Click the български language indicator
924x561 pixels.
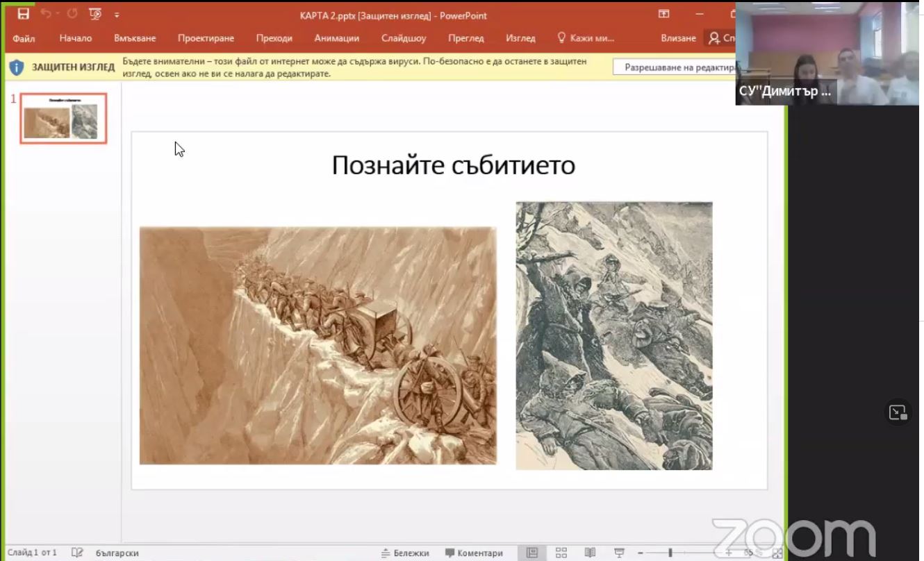pos(117,553)
